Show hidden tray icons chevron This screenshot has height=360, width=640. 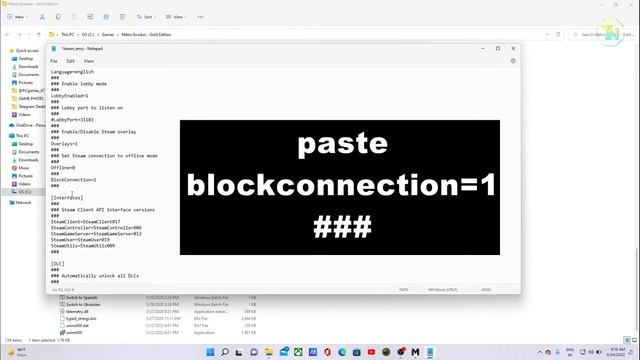coord(540,352)
